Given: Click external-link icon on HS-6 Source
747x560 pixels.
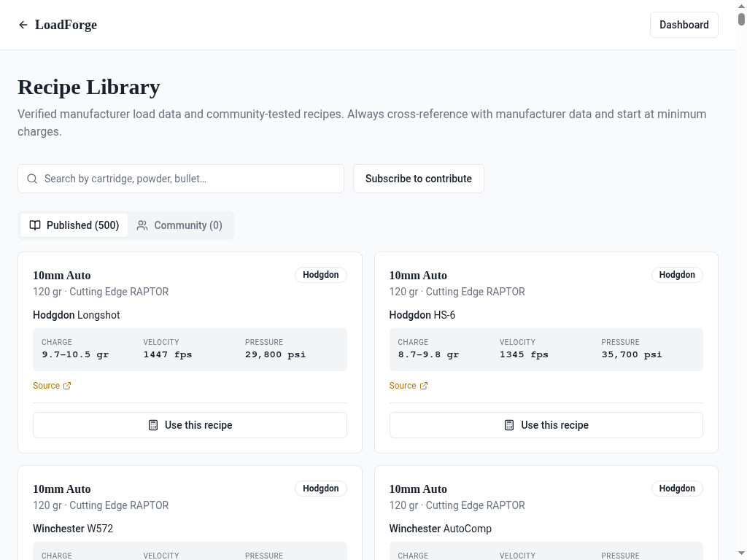Looking at the screenshot, I should tap(424, 386).
